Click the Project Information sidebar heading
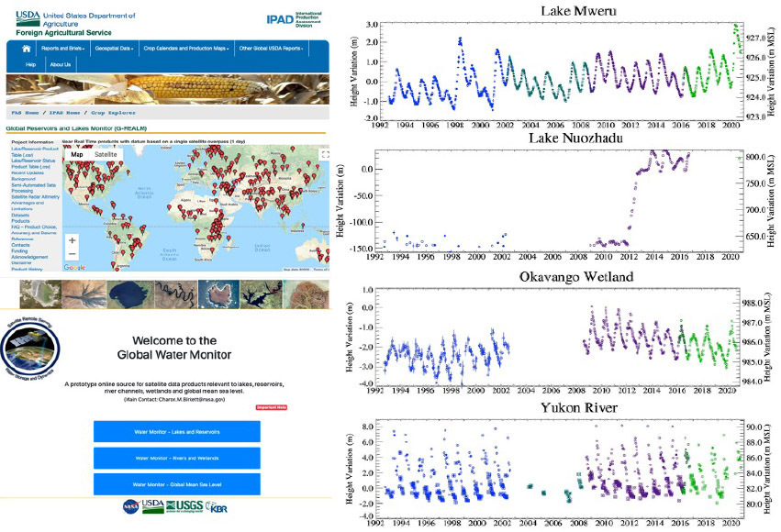Screen dimensions: 781x532 pyautogui.click(x=32, y=142)
